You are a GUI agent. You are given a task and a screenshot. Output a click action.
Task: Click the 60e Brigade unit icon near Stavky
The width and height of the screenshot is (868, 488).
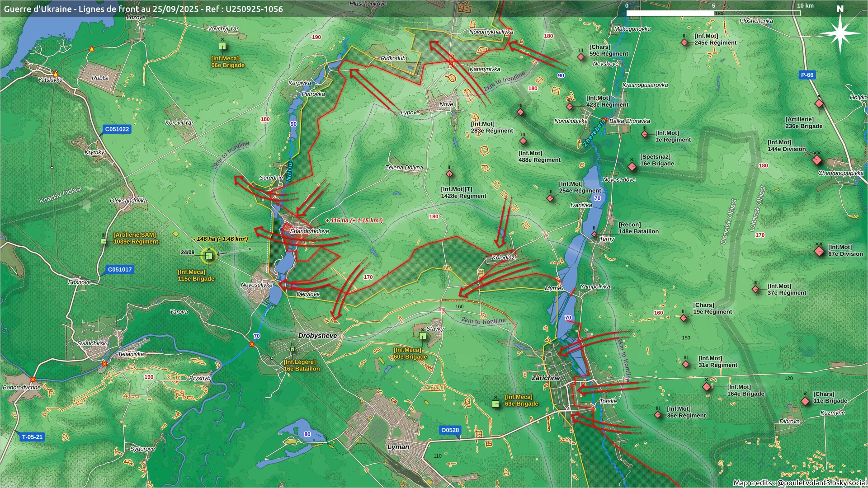(x=422, y=336)
